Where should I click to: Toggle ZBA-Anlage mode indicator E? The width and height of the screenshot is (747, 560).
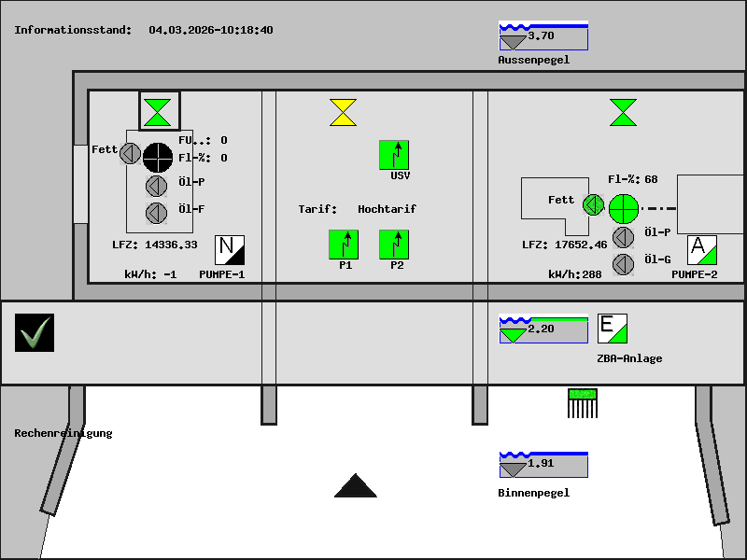click(x=612, y=329)
